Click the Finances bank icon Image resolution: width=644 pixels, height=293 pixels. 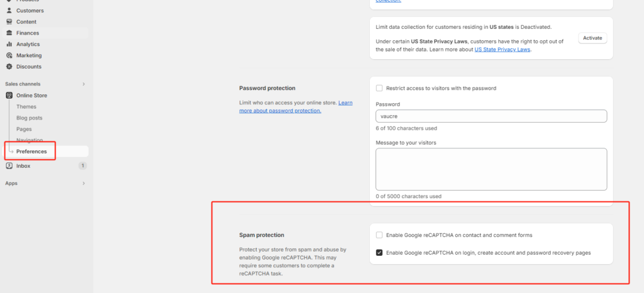[x=9, y=33]
